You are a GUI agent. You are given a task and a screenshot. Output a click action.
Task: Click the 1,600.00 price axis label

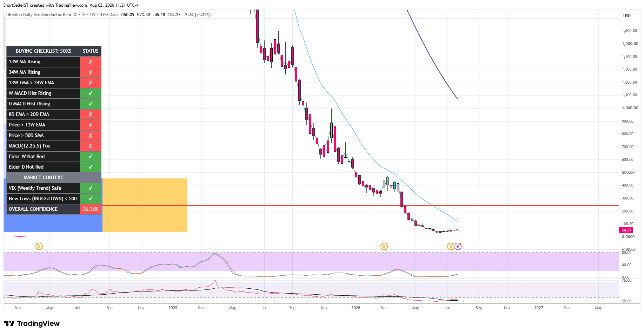(x=630, y=31)
